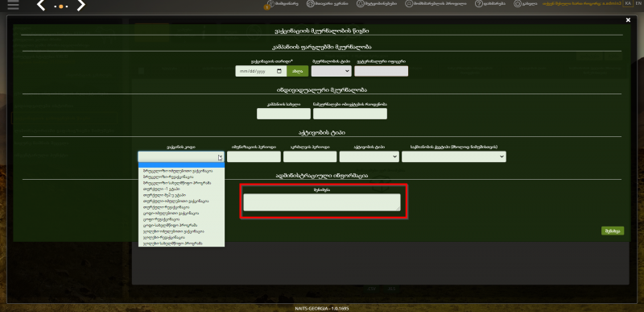Click XLS export in background page

pos(392,289)
